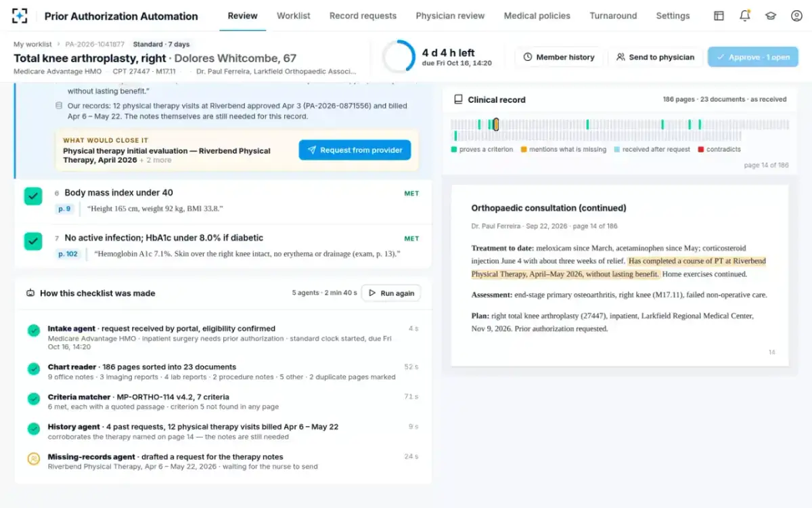Click the PA-2026-1041877 breadcrumb
This screenshot has width=812, height=508.
point(95,44)
